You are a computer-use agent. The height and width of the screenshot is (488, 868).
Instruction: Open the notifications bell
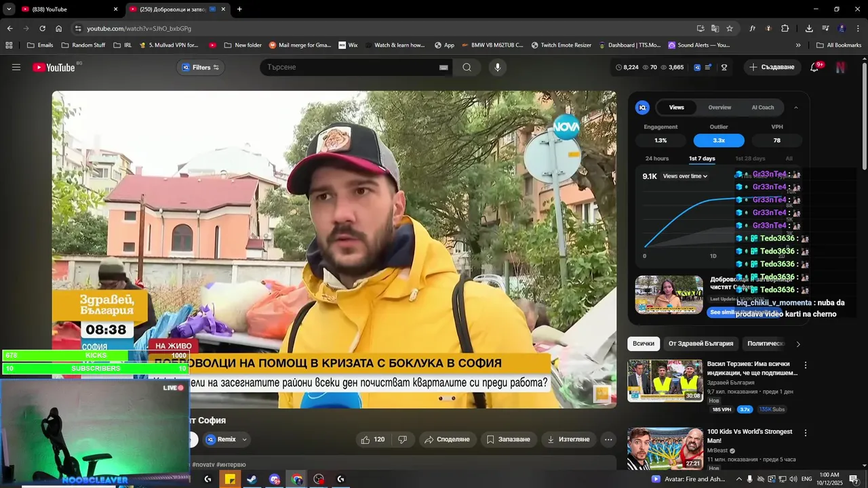tap(814, 67)
